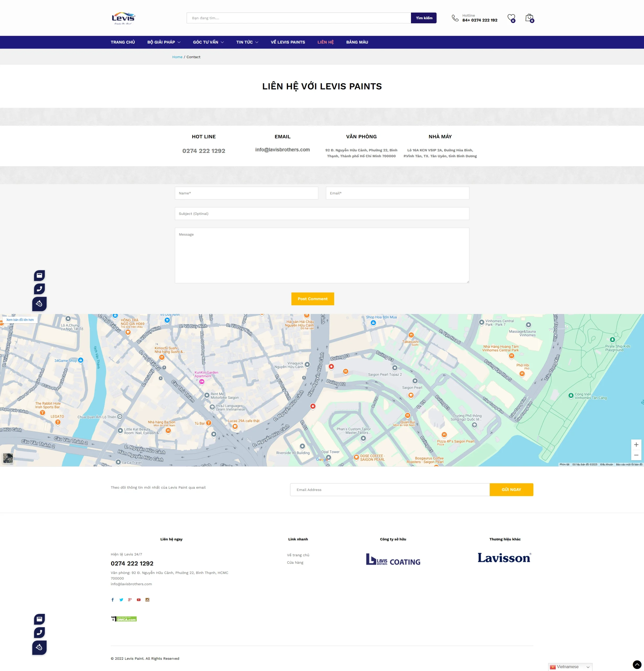Click the floating phone icon beside the footer

coord(39,633)
